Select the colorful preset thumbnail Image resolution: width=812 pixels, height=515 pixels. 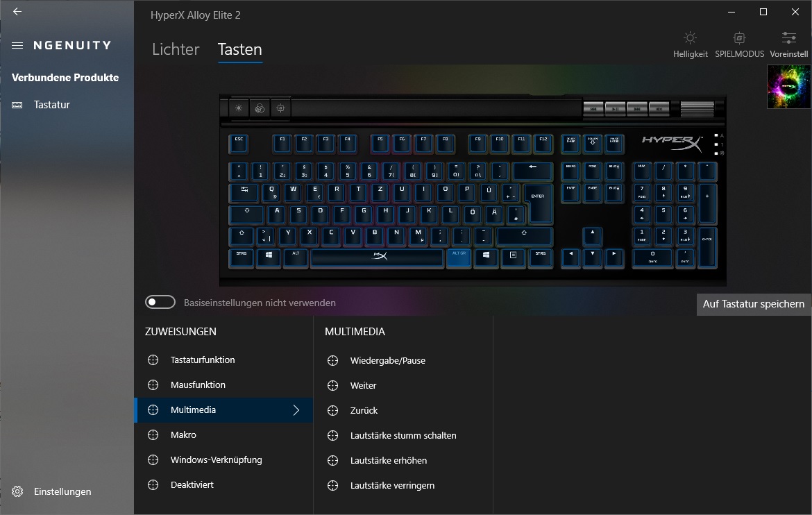[788, 87]
